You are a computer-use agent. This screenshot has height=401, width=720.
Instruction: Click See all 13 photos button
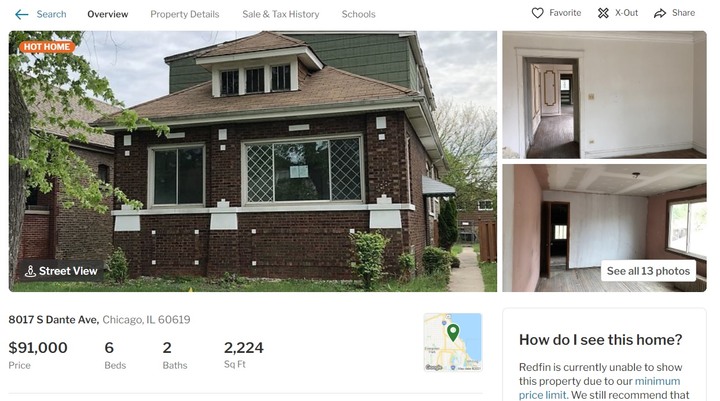(x=648, y=271)
